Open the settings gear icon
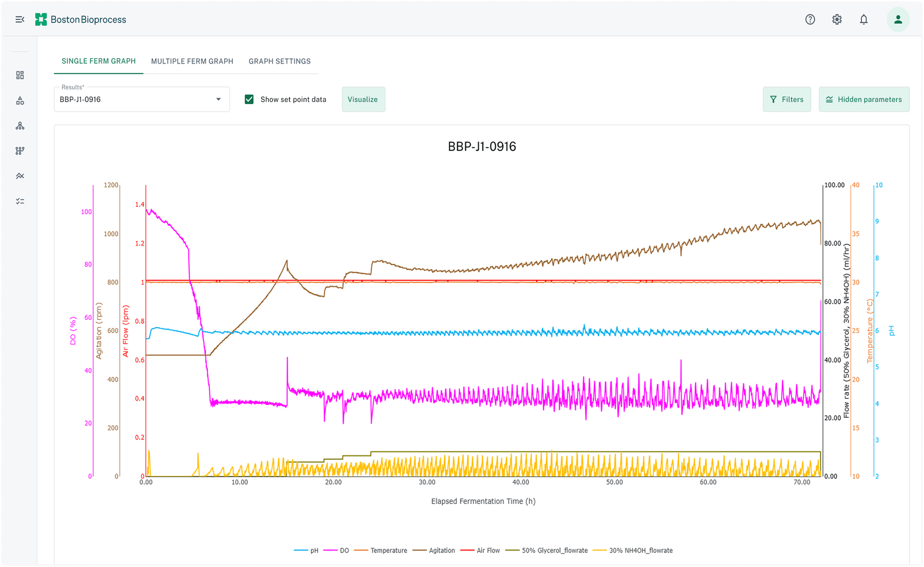This screenshot has width=924, height=567. coord(837,19)
